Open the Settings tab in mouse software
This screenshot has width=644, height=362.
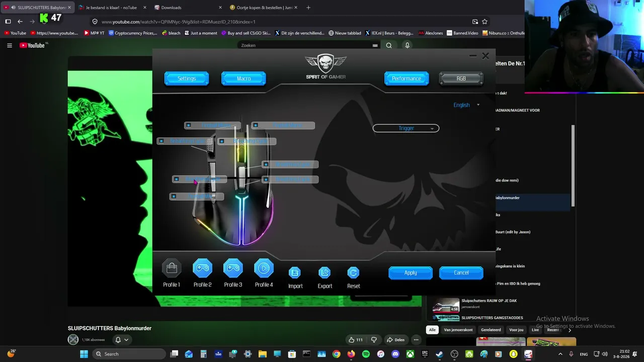tap(187, 78)
